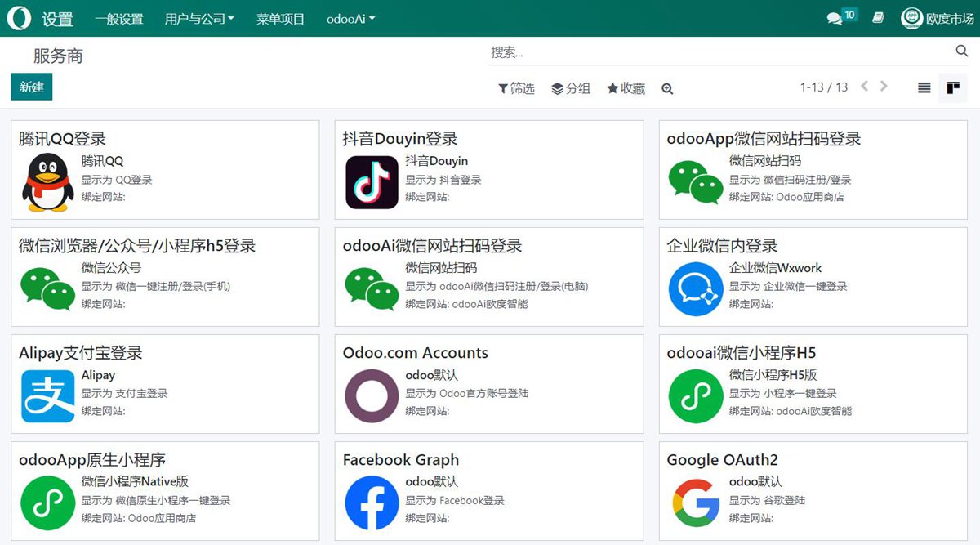The image size is (980, 545).
Task: Go to previous page arrow
Action: [865, 87]
